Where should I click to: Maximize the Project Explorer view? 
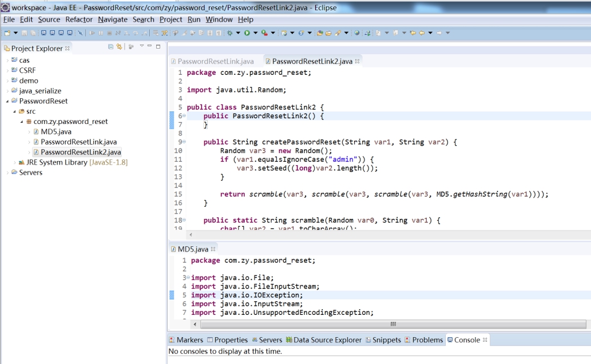(x=158, y=47)
